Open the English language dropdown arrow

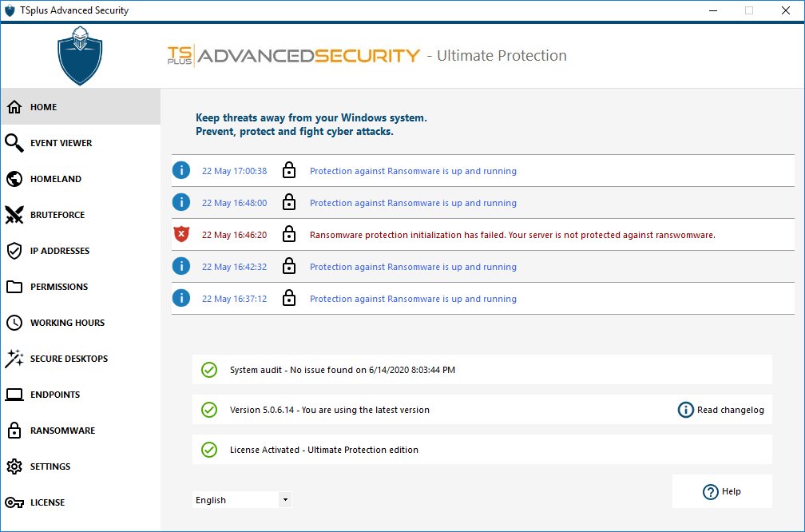[285, 500]
